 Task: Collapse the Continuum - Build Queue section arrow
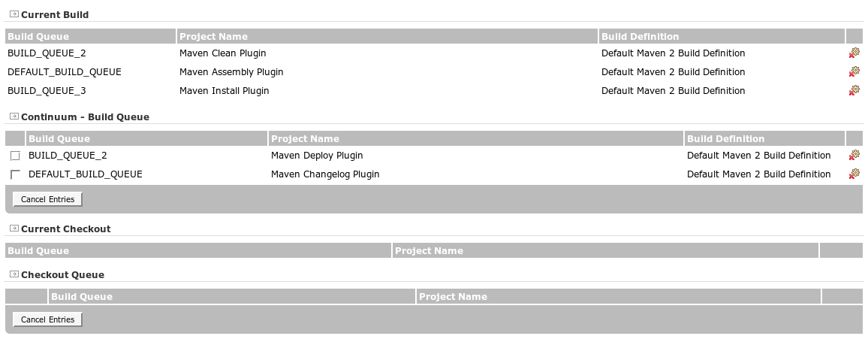pos(14,117)
